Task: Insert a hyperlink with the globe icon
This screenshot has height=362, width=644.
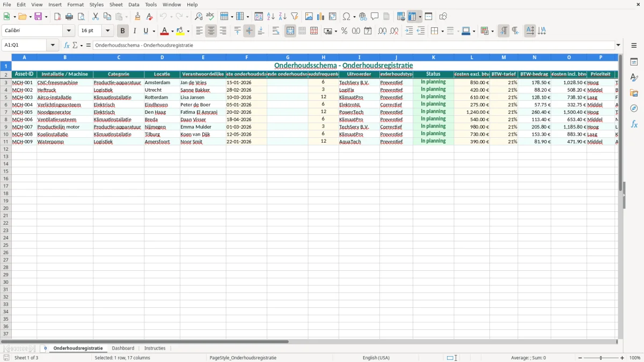Action: pos(363,17)
